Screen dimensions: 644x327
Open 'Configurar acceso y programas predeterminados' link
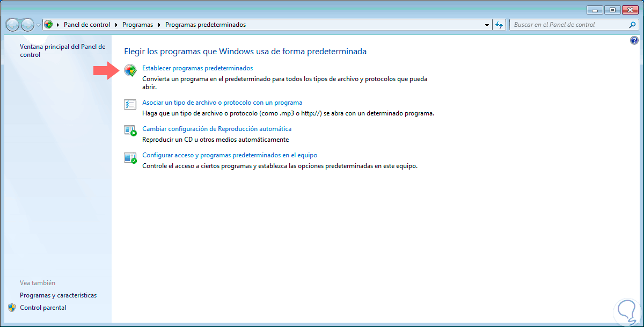230,155
